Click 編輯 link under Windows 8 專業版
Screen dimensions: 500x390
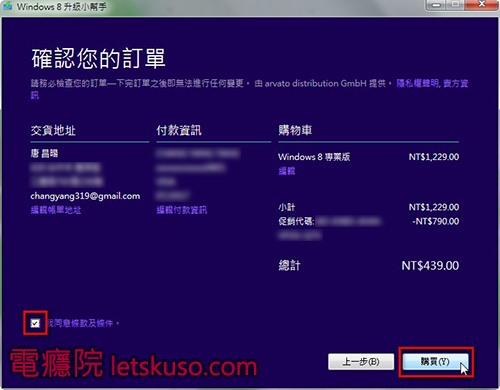coord(287,171)
